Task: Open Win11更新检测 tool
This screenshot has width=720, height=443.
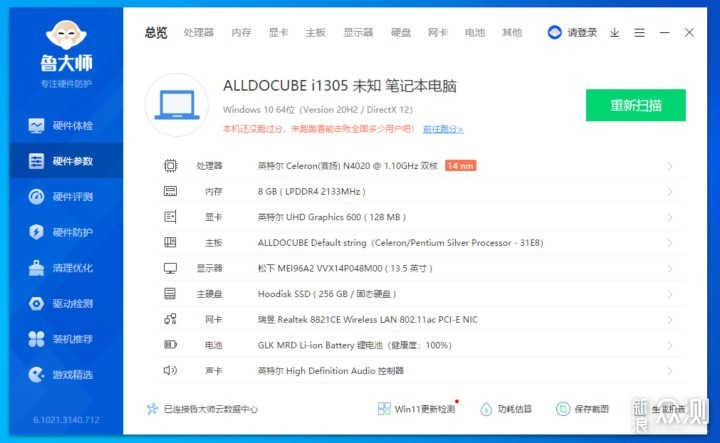Action: click(417, 409)
